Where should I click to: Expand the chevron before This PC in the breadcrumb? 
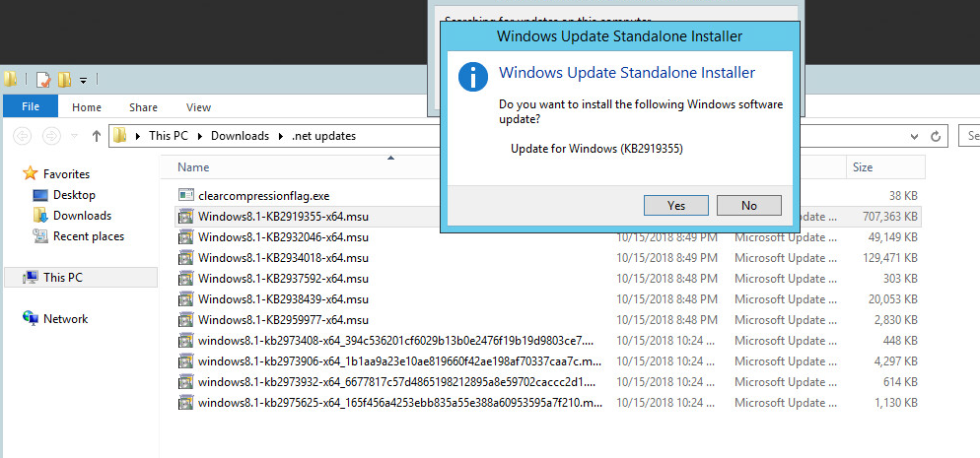click(x=137, y=135)
